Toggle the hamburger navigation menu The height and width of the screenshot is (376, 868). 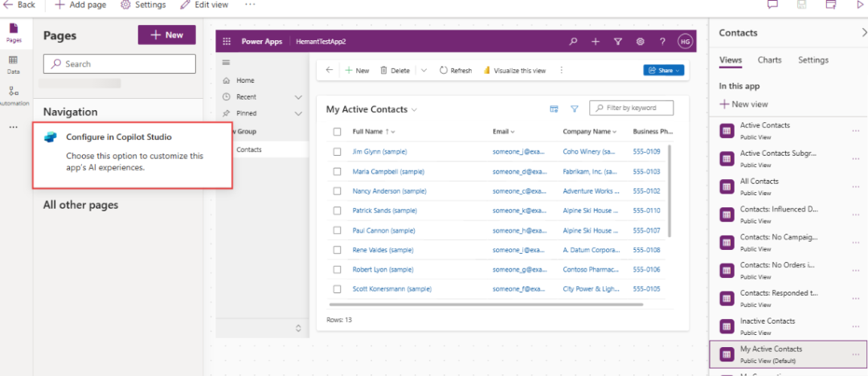pyautogui.click(x=226, y=62)
